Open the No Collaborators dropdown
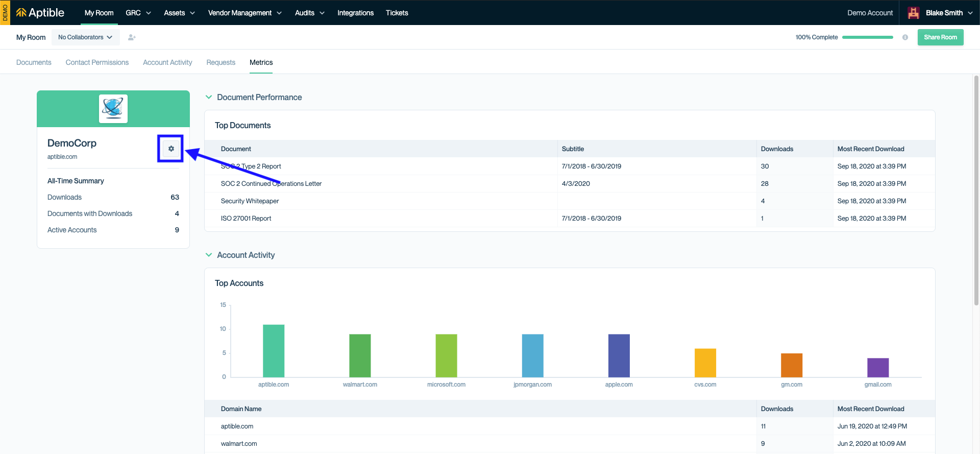The width and height of the screenshot is (980, 454). [x=85, y=37]
